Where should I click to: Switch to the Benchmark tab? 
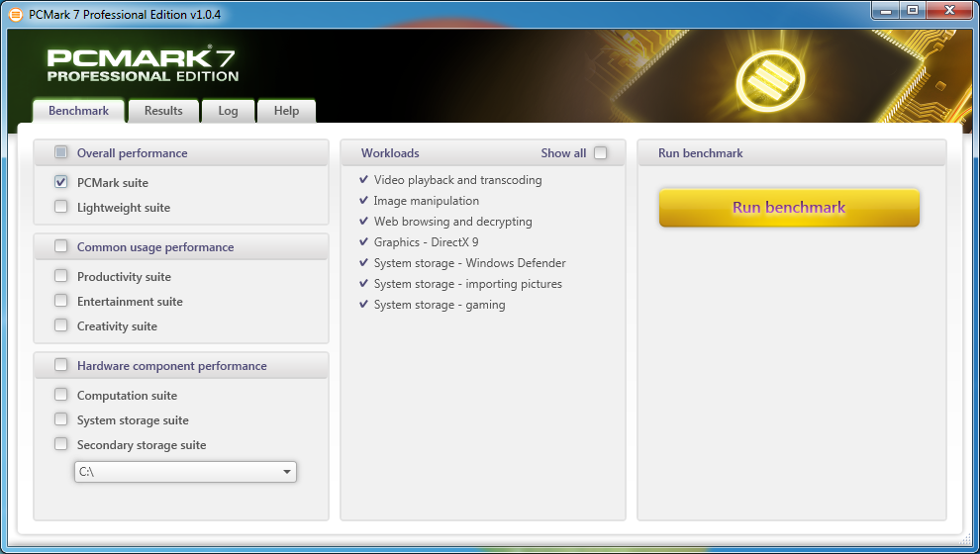pyautogui.click(x=79, y=111)
